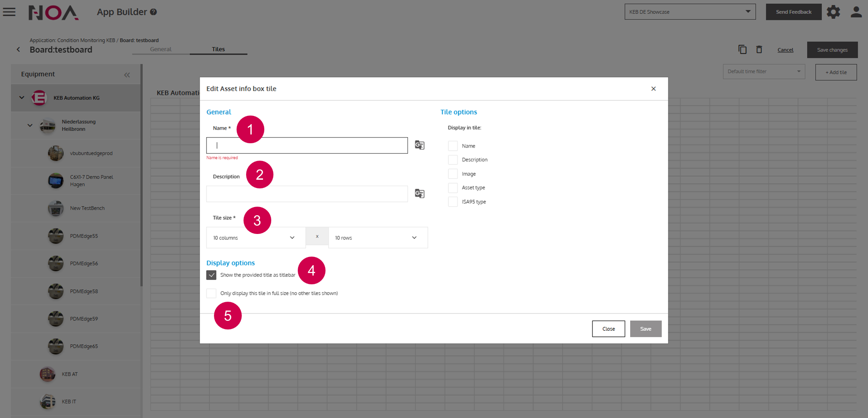This screenshot has height=418, width=868.
Task: Open the 10 columns tile size dropdown
Action: pyautogui.click(x=256, y=238)
